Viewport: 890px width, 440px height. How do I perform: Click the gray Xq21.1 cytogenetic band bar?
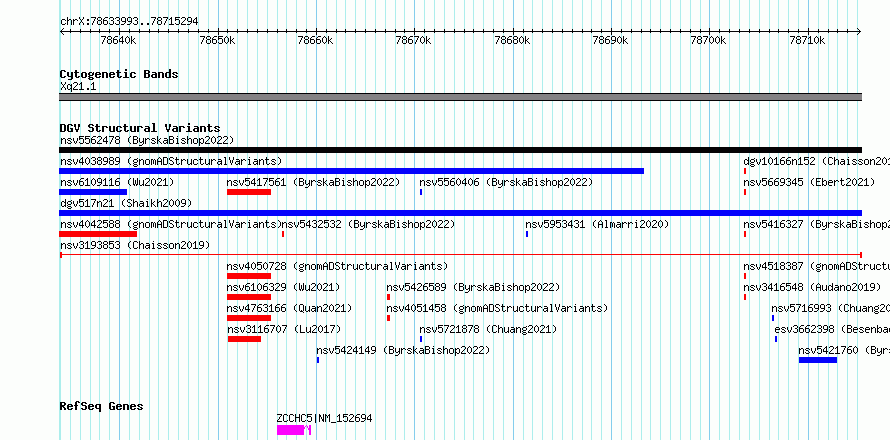(460, 97)
